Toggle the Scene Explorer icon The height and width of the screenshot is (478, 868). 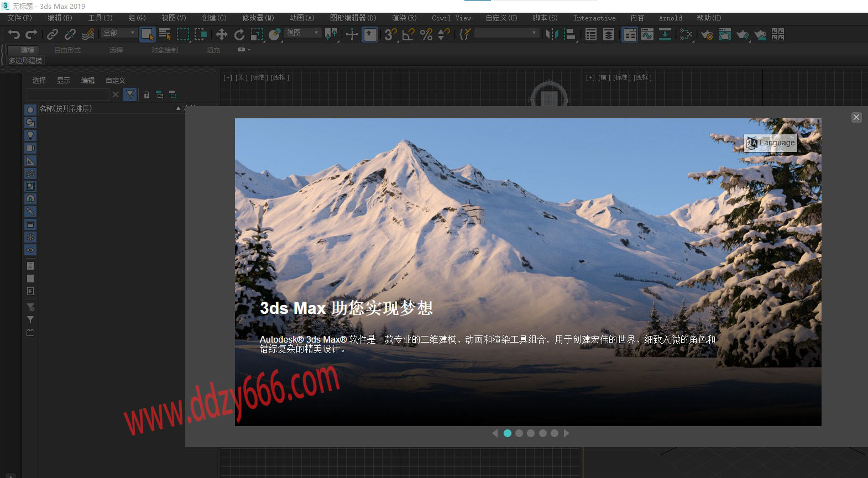coord(591,35)
